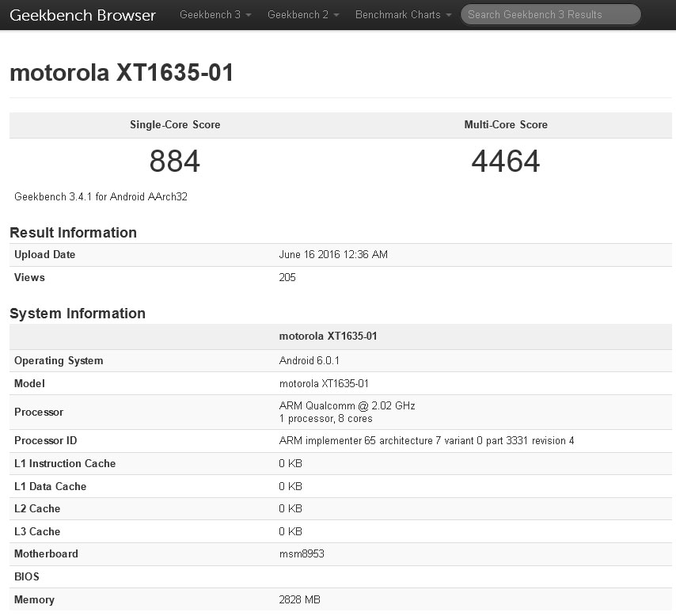Click the Result Information section heading
Image resolution: width=676 pixels, height=616 pixels.
(x=73, y=233)
